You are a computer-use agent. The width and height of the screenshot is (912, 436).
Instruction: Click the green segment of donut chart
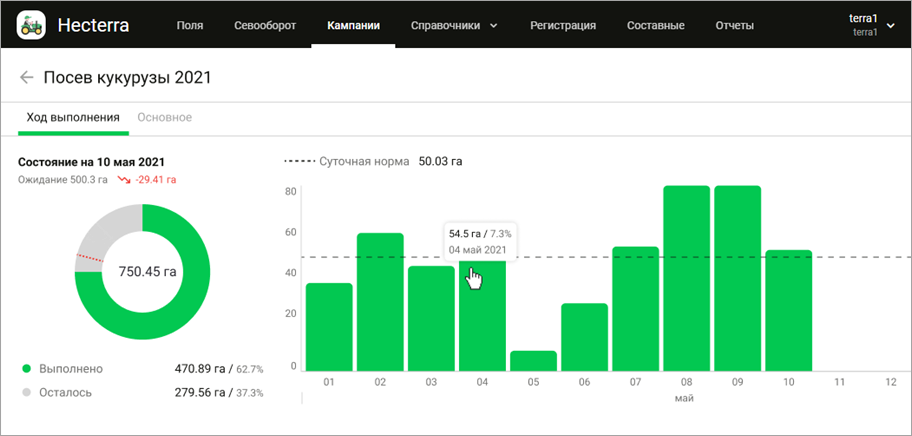click(190, 300)
